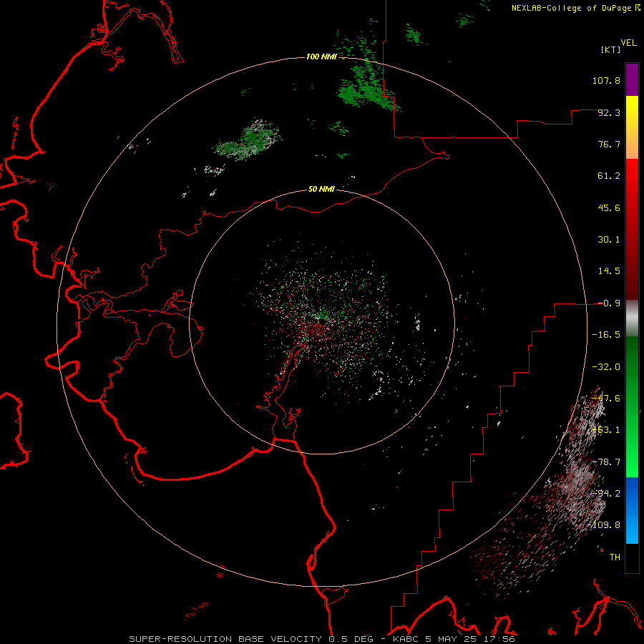Click the [KT] units label
Image resolution: width=644 pixels, height=644 pixels.
pos(611,49)
